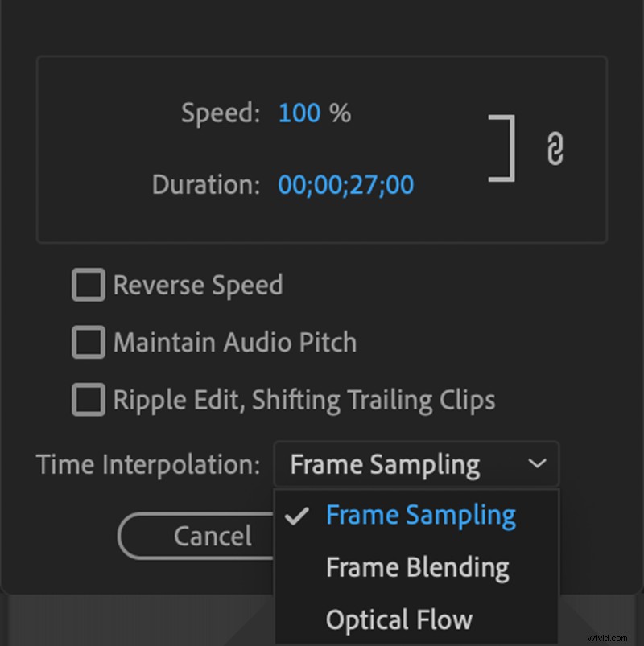Choose Optical Flow from the list

[399, 619]
